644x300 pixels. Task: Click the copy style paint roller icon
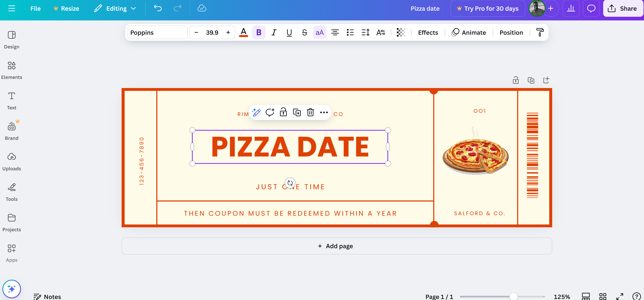(540, 33)
